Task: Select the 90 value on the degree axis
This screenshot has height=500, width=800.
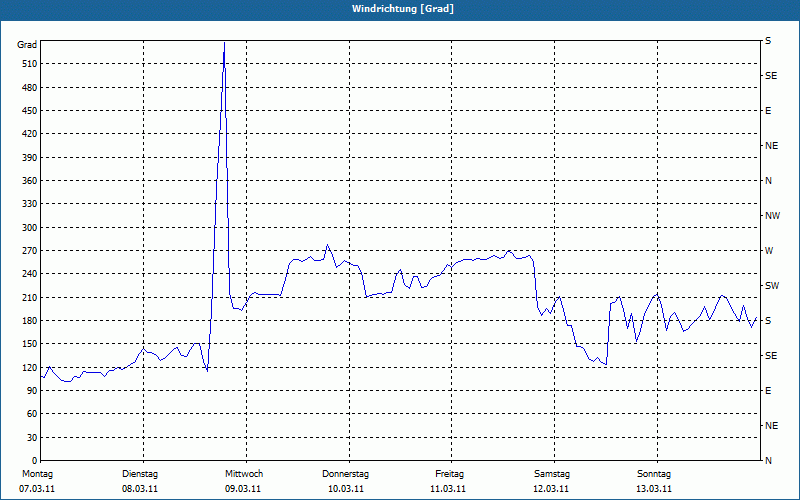Action: tap(32, 391)
